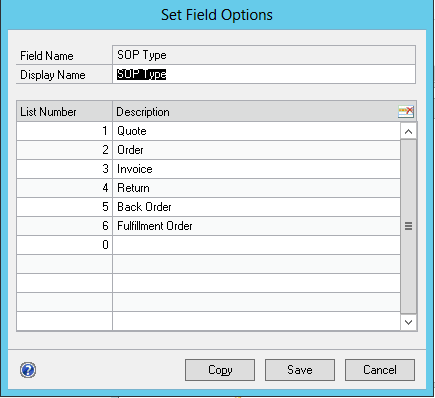The height and width of the screenshot is (398, 435).
Task: Click scrollbar down arrow in list
Action: click(x=408, y=322)
